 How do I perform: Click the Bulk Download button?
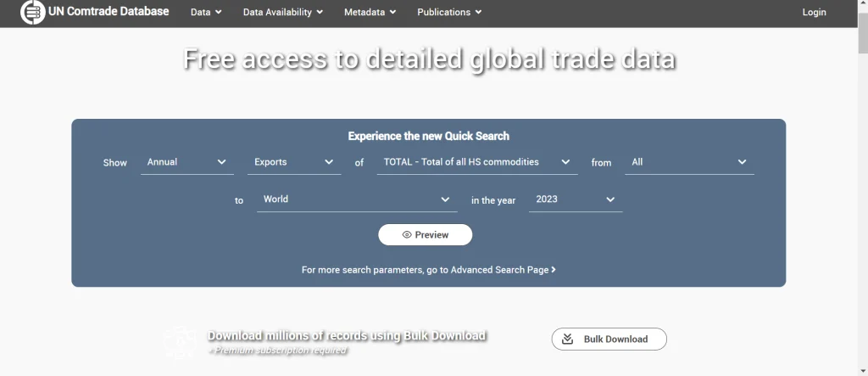pos(609,339)
